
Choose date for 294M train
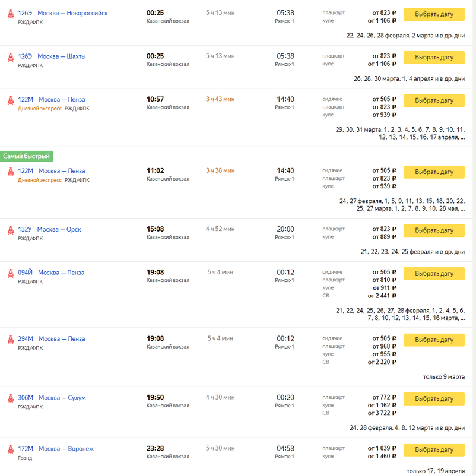434,340
